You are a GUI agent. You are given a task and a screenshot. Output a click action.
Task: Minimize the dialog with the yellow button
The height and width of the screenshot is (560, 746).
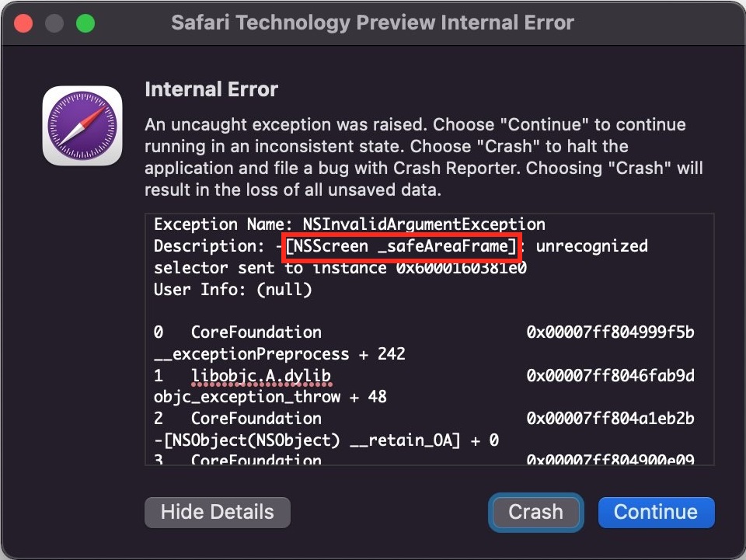tap(54, 23)
